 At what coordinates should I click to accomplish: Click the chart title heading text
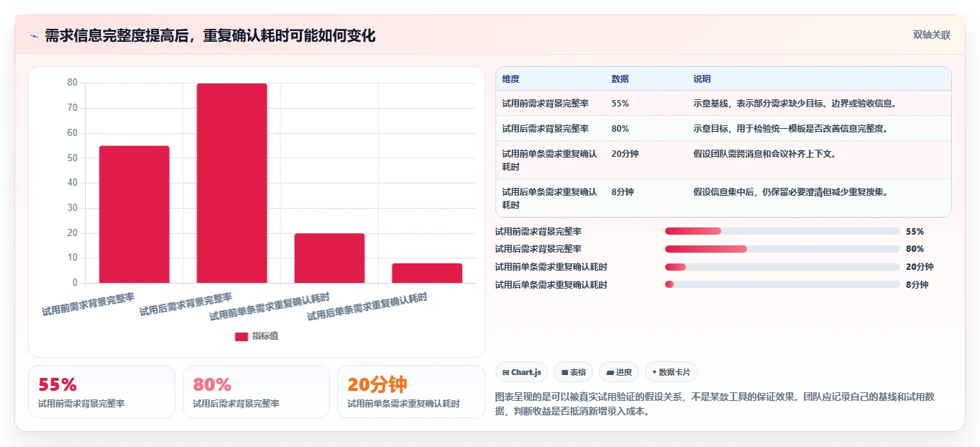[x=210, y=36]
